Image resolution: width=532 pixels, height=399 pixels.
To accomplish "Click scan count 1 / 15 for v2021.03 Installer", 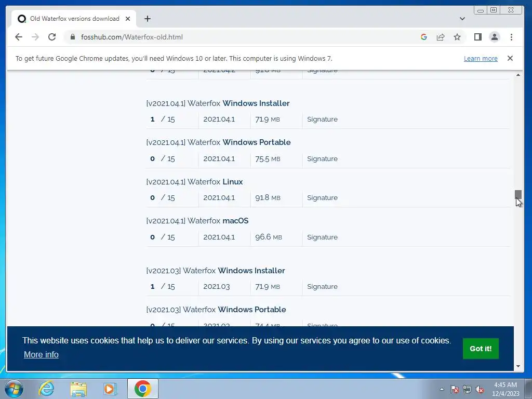I will (x=163, y=287).
